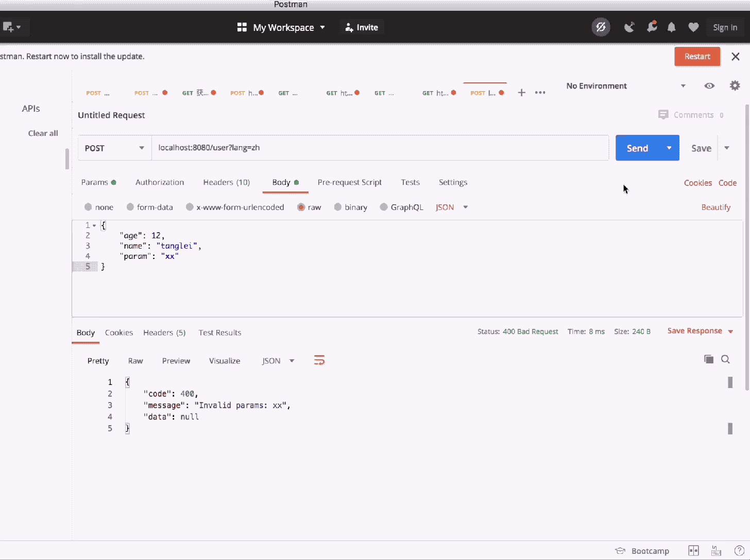750x560 pixels.
Task: Switch to the Authorization tab
Action: pyautogui.click(x=160, y=182)
